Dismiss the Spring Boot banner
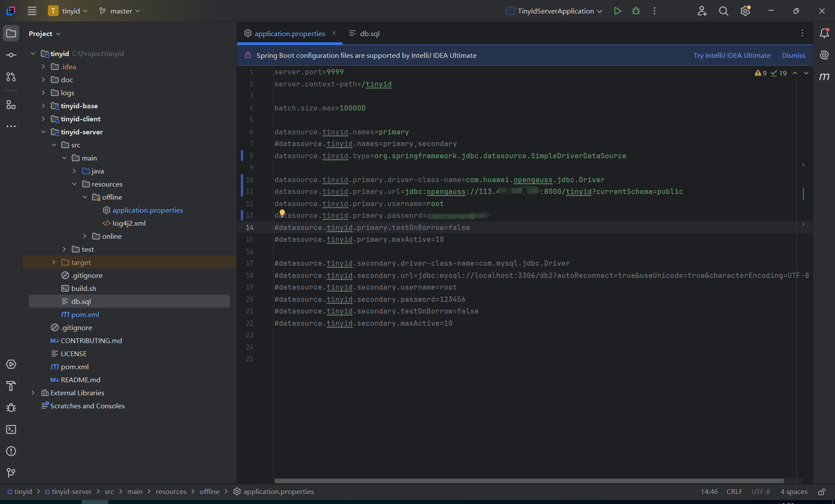 pyautogui.click(x=793, y=55)
